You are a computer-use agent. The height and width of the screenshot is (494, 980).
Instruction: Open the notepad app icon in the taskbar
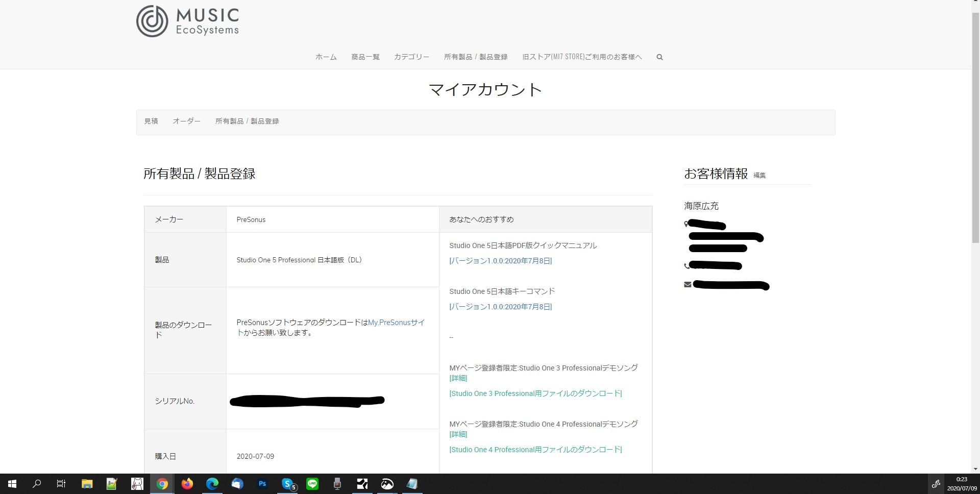click(412, 484)
